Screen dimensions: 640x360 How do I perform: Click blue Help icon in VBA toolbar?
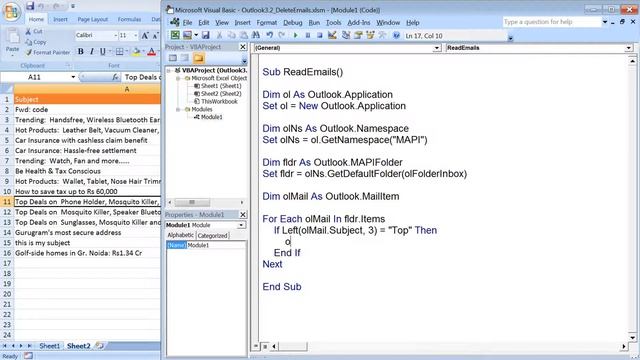396,36
